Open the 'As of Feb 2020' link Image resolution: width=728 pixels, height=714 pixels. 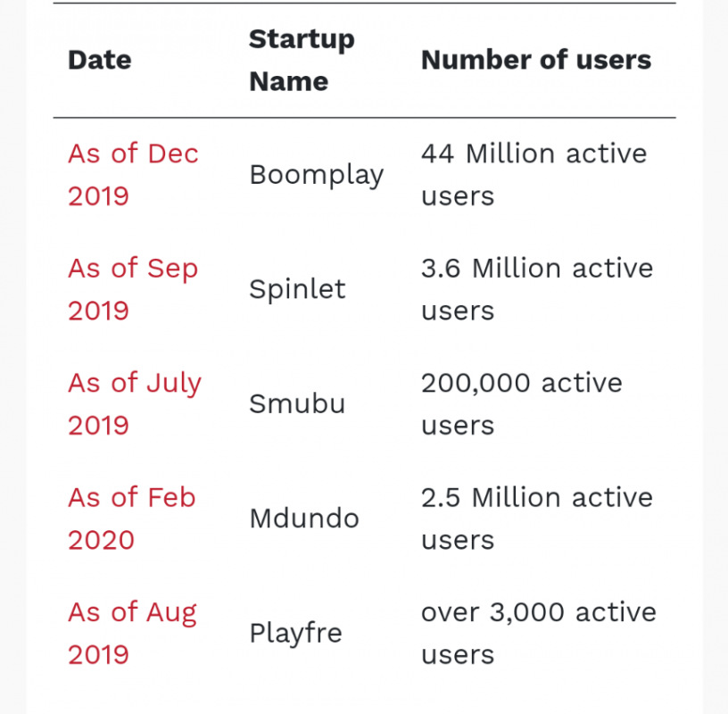(x=131, y=519)
